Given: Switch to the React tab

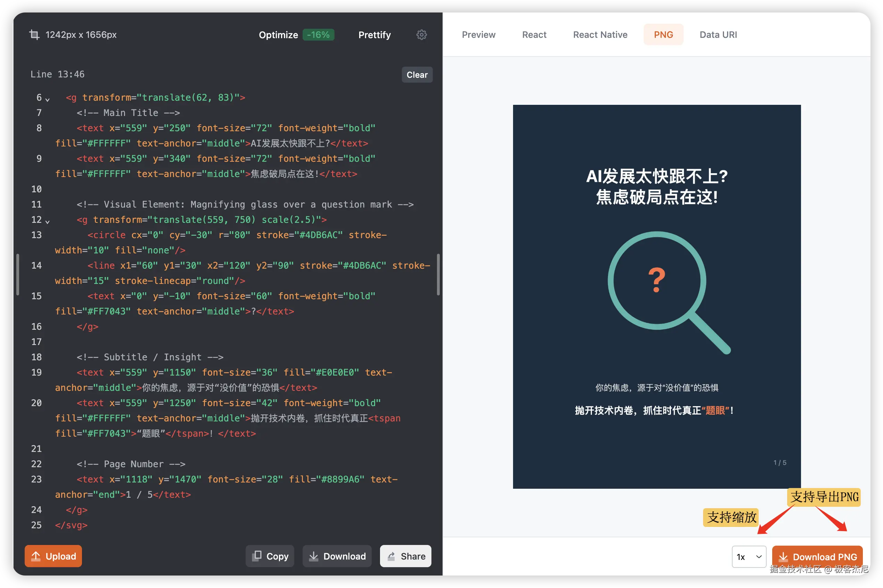Looking at the screenshot, I should click(534, 35).
